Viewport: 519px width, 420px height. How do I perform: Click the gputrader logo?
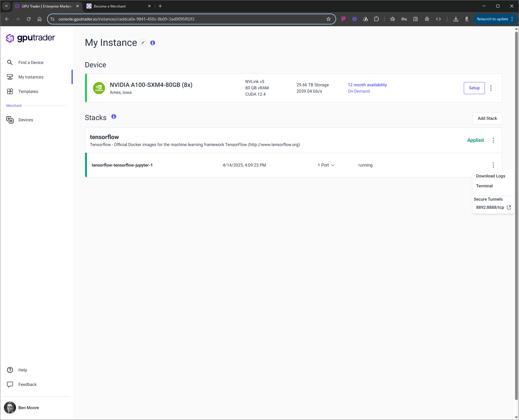(x=30, y=38)
